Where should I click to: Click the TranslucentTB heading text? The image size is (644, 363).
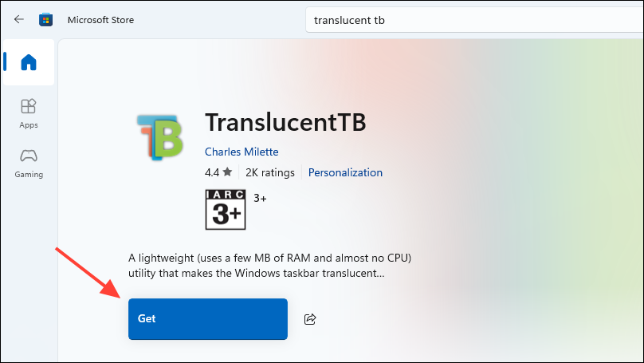[x=285, y=122]
